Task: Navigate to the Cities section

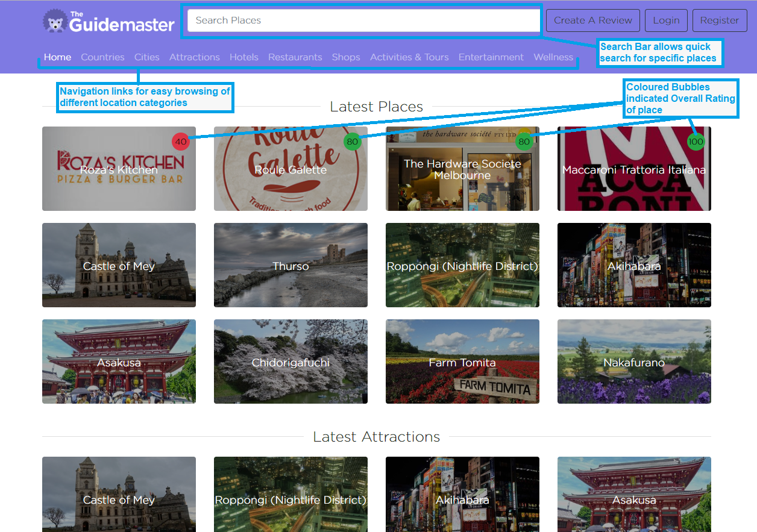Action: tap(146, 57)
